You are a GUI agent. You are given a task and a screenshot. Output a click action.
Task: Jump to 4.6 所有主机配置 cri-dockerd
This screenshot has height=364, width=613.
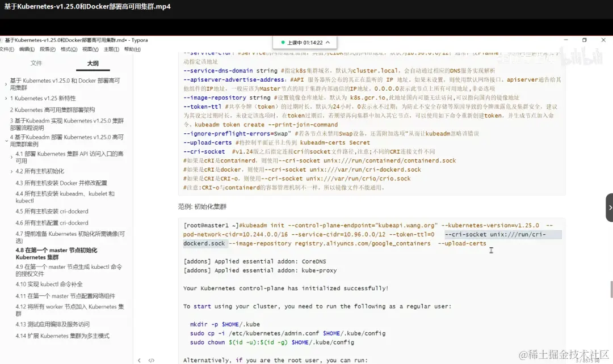(x=52, y=223)
